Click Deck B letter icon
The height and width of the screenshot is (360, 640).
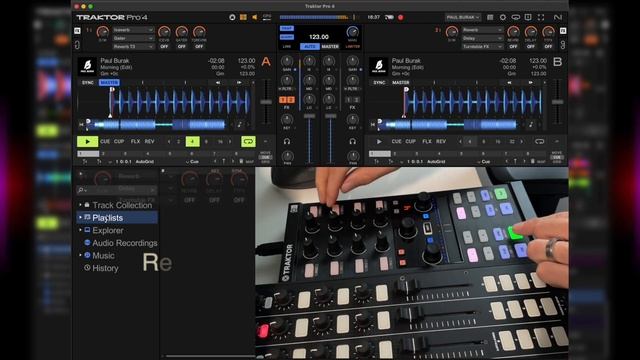(x=557, y=62)
